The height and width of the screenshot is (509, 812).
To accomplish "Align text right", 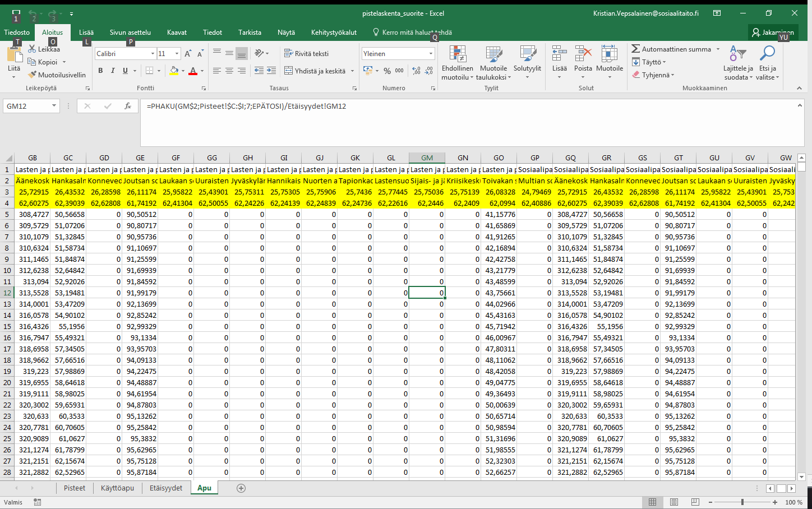I will pyautogui.click(x=242, y=71).
